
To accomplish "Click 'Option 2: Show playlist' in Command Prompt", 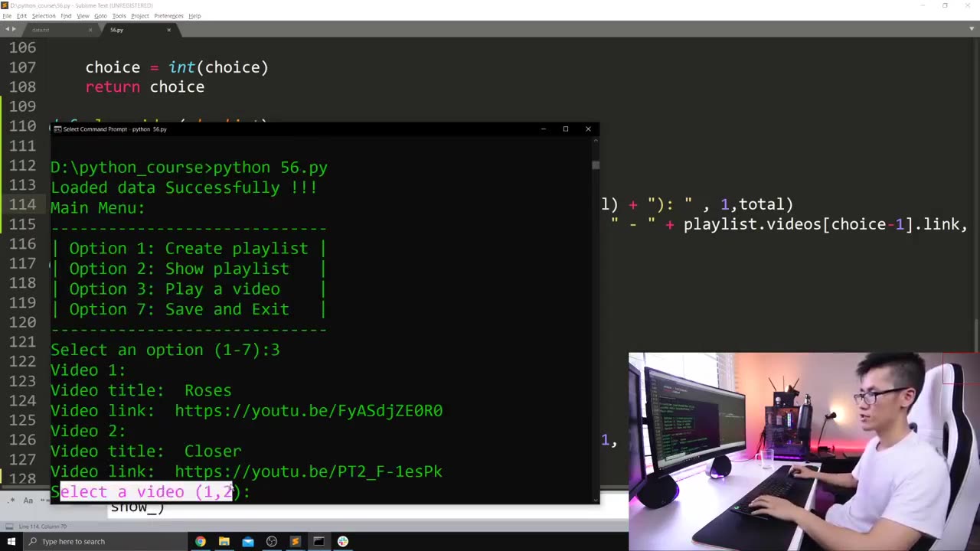I will tap(179, 269).
